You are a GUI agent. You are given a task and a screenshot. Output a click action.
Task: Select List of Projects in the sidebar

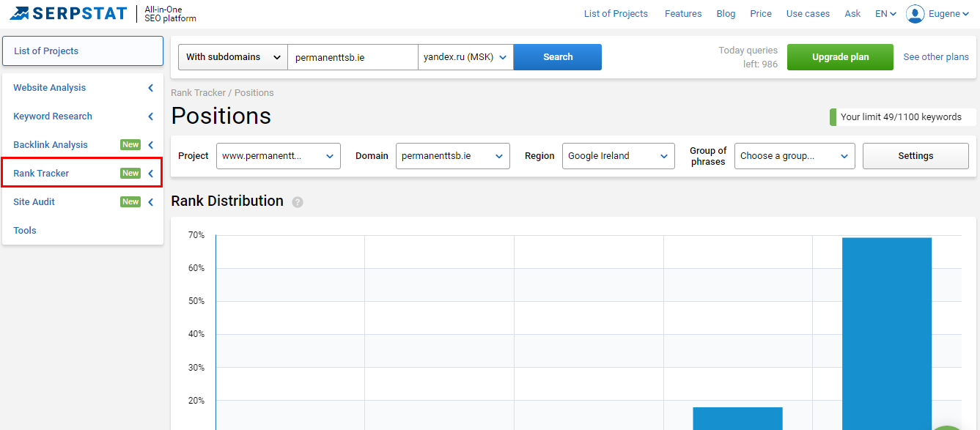[x=83, y=51]
